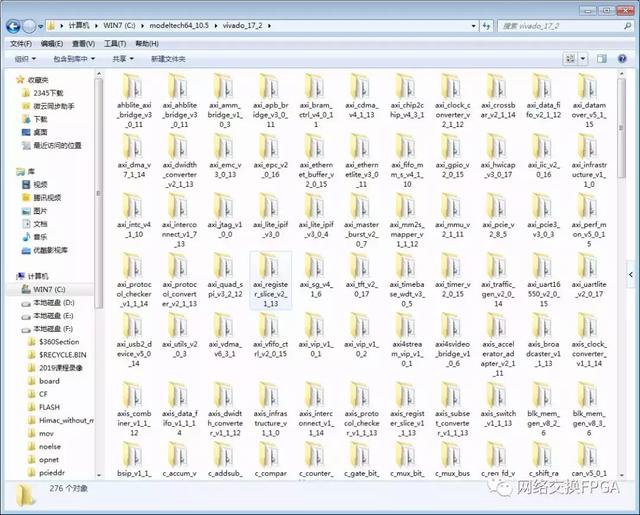
Task: Select board folder in sidebar
Action: pyautogui.click(x=44, y=381)
